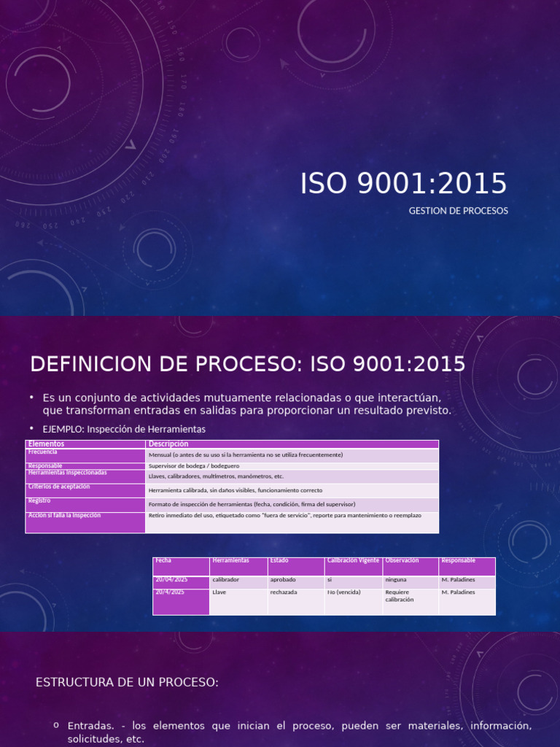Click the 'ninguna' observation cell
Image resolution: width=560 pixels, height=747 pixels.
[411, 583]
